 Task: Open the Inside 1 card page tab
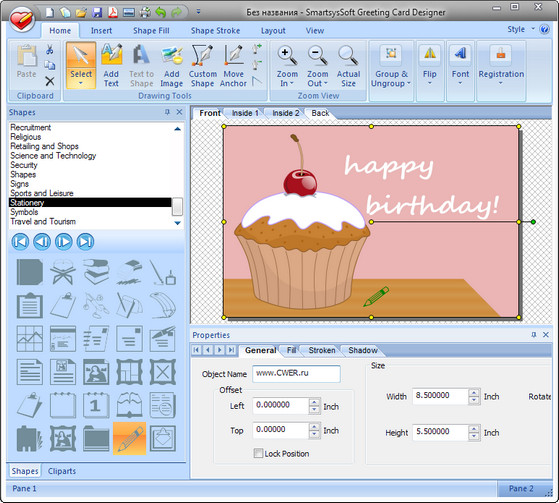click(245, 113)
